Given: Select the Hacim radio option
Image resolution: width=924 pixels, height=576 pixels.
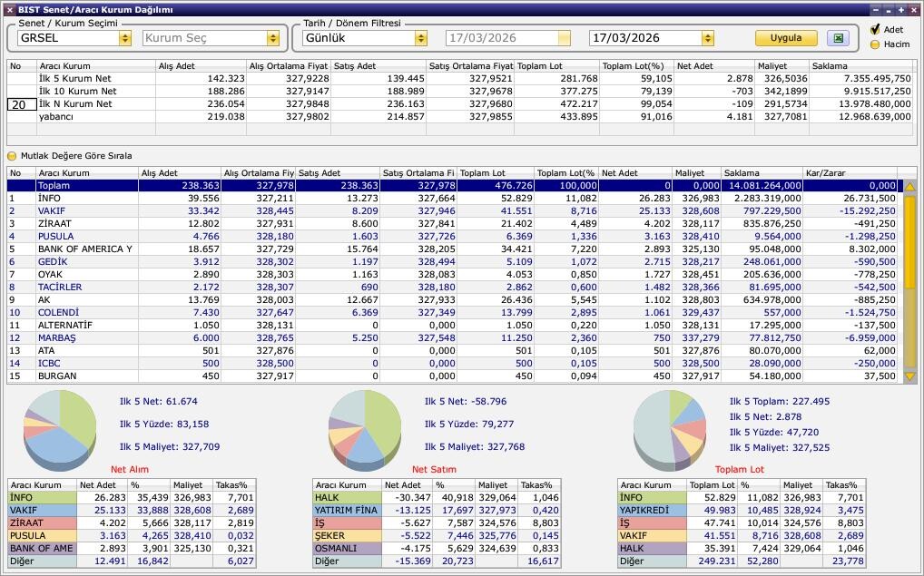Looking at the screenshot, I should click(875, 44).
